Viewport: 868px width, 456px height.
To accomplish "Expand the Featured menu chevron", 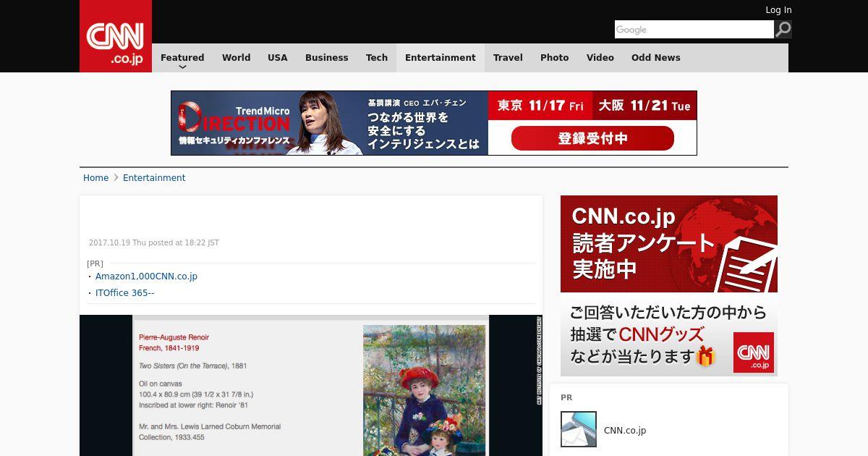I will tap(182, 67).
